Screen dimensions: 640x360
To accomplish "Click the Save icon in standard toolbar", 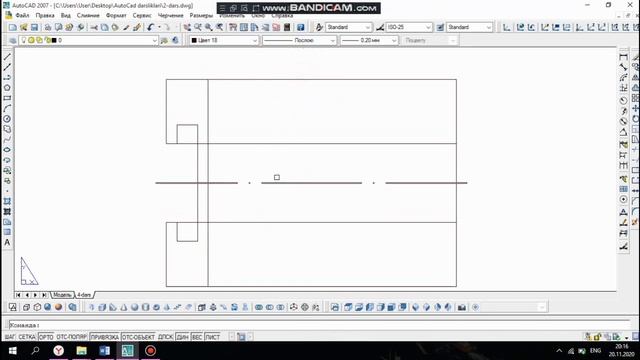I will pyautogui.click(x=34, y=27).
